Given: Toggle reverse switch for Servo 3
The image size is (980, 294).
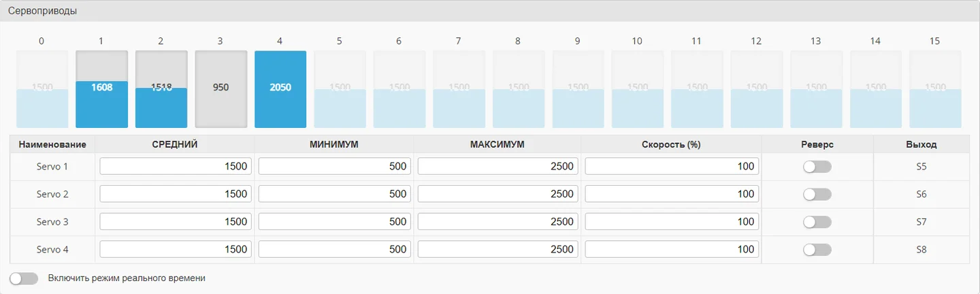Looking at the screenshot, I should tap(817, 222).
